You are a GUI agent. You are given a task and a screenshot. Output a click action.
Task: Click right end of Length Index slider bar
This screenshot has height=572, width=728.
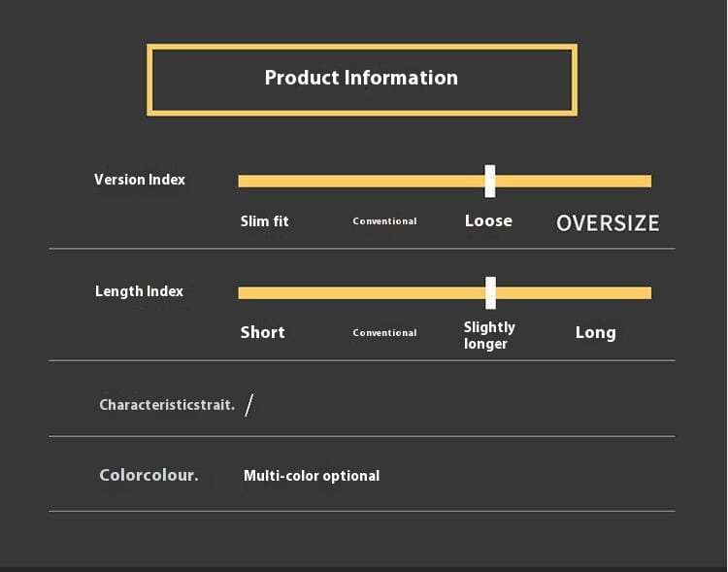coord(646,292)
